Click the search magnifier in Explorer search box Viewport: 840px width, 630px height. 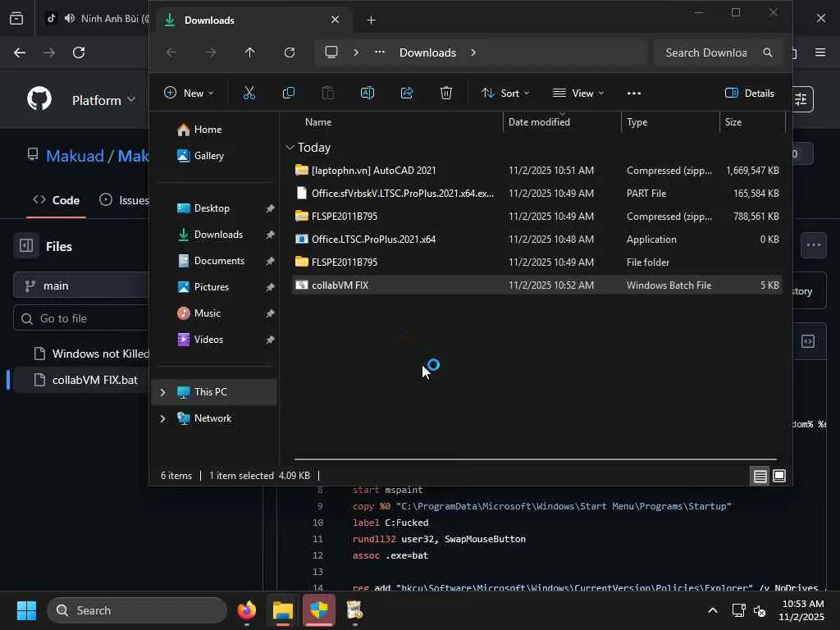(x=768, y=52)
